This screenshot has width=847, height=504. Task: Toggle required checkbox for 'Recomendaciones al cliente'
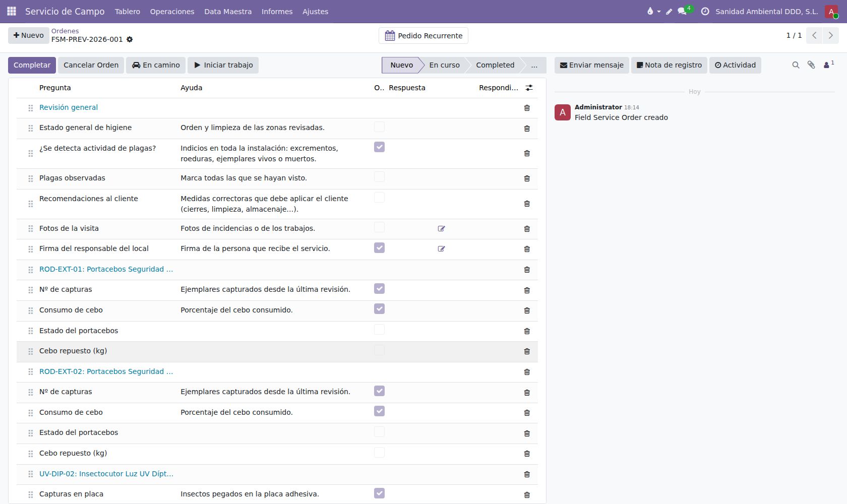click(x=380, y=198)
